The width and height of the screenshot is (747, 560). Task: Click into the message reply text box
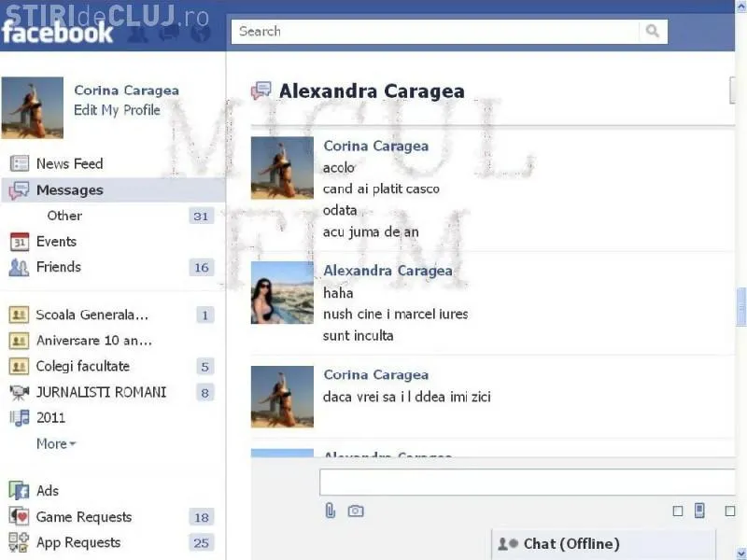click(528, 483)
